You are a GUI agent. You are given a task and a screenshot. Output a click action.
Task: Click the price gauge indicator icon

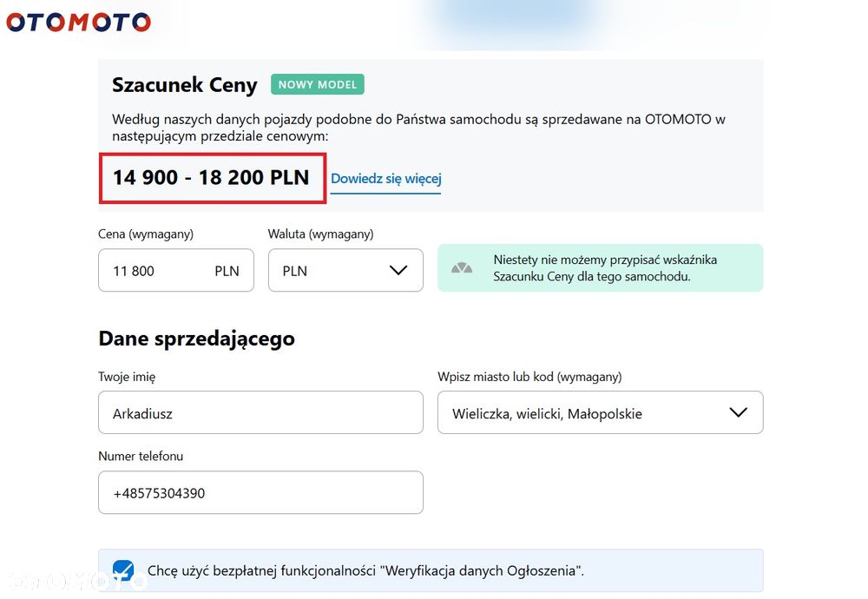pos(461,268)
